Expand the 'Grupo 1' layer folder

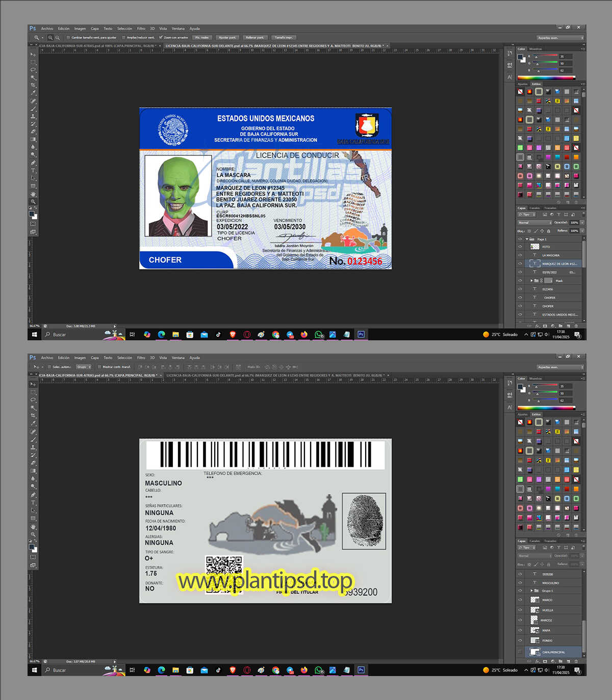coord(532,591)
